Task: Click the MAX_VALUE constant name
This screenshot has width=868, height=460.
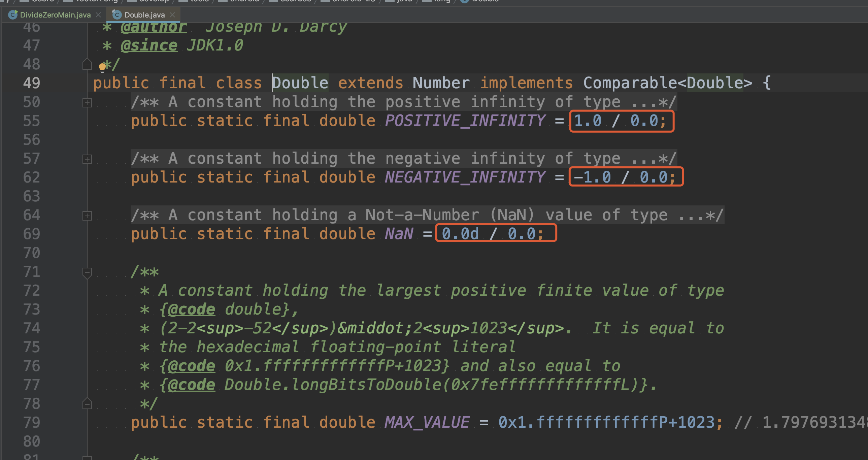Action: 427,422
